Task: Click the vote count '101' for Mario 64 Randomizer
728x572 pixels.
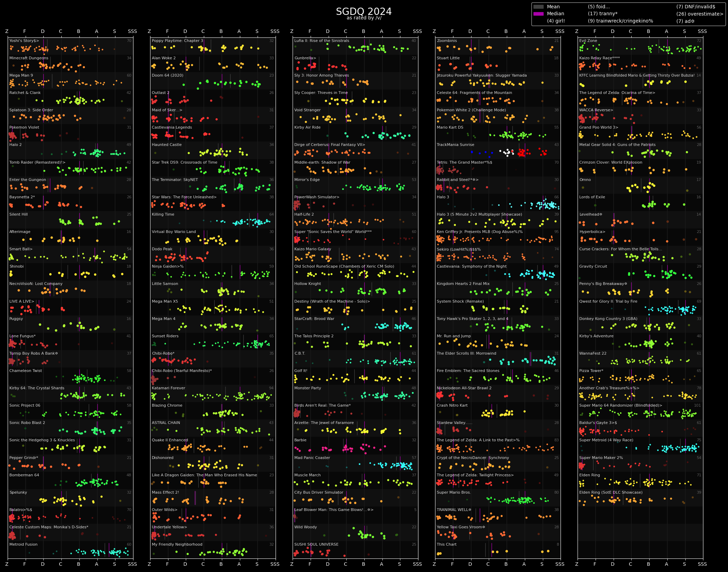Action: pos(697,405)
